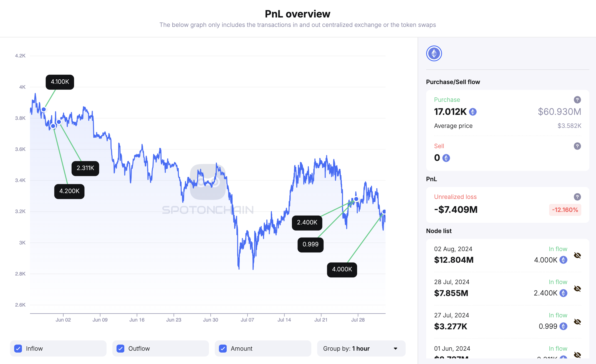Screen dimensions: 596x364
Task: Uncheck the Outflow checkbox
Action: point(120,348)
